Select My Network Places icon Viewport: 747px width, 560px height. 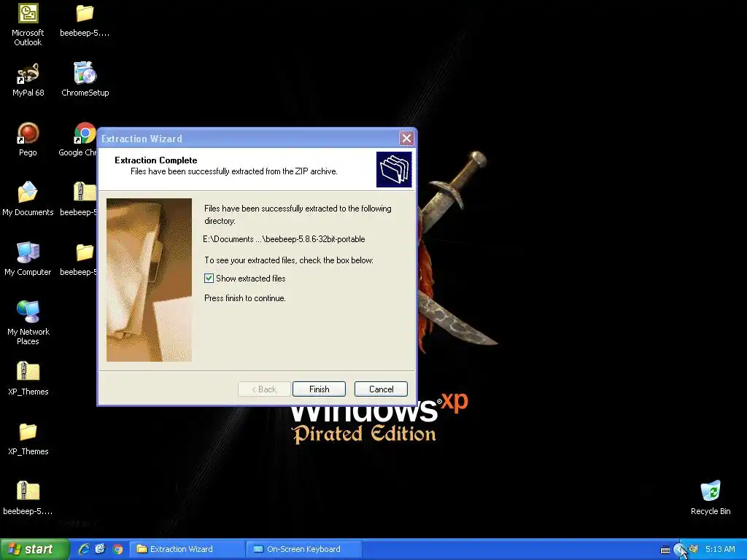pos(28,323)
